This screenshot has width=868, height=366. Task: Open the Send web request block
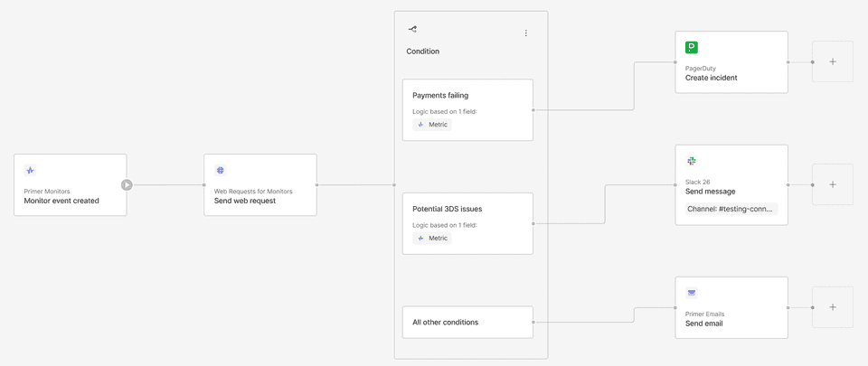[260, 184]
